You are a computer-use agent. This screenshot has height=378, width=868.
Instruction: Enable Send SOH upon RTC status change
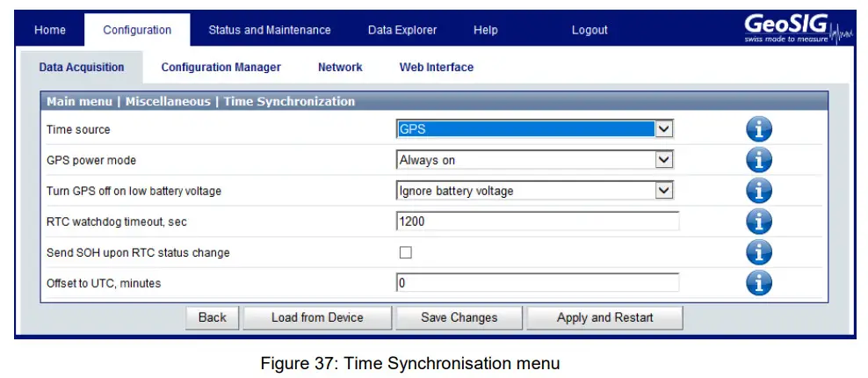406,253
